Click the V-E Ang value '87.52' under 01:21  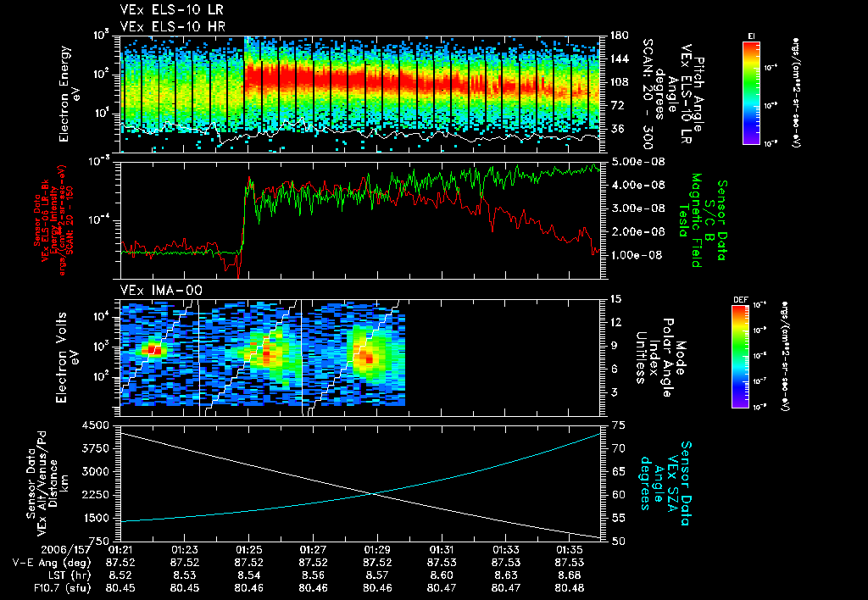(120, 563)
